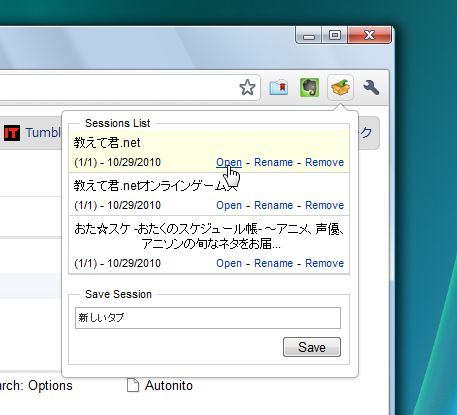Open the Tumblr bookmark
Screen dimensions: 457x415
[x=43, y=133]
